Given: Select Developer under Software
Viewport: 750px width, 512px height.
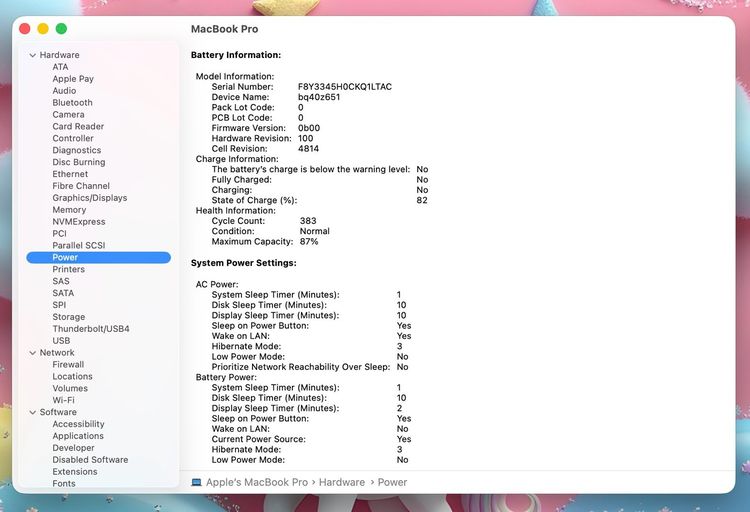Looking at the screenshot, I should tap(73, 448).
